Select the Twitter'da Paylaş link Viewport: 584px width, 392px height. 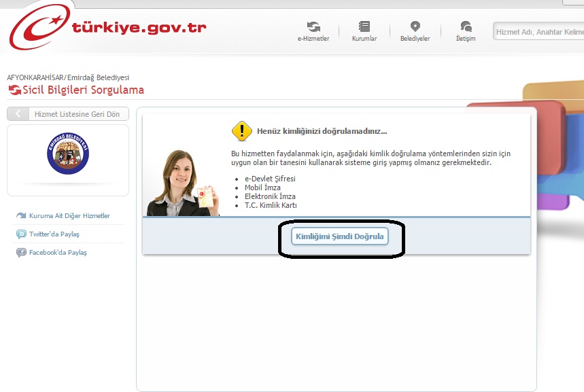coord(54,234)
